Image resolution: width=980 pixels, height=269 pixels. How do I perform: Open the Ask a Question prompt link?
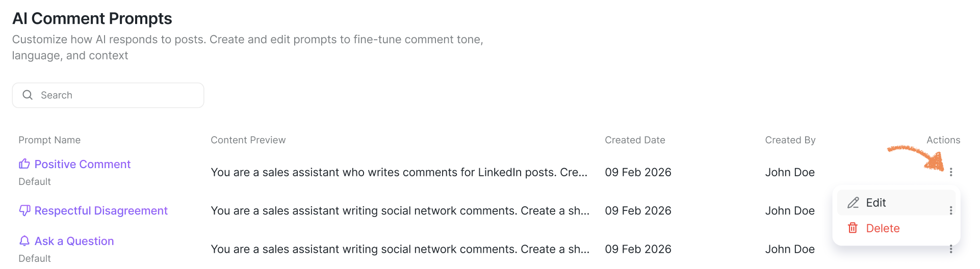74,241
